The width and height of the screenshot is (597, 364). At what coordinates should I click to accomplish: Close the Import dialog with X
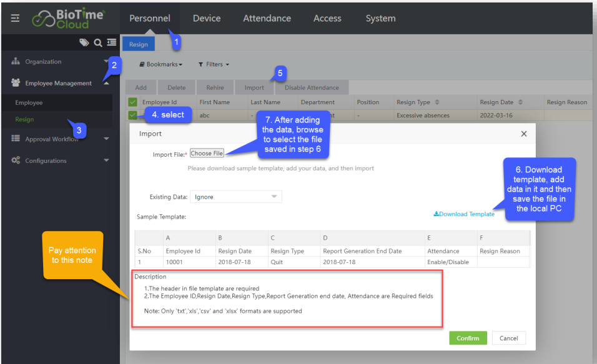click(x=523, y=134)
